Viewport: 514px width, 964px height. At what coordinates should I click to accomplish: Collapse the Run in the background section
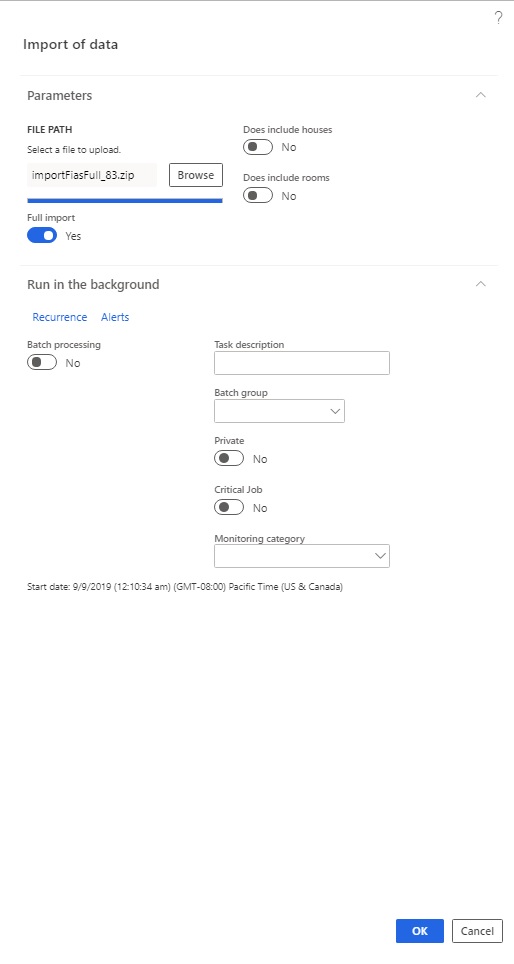(481, 284)
